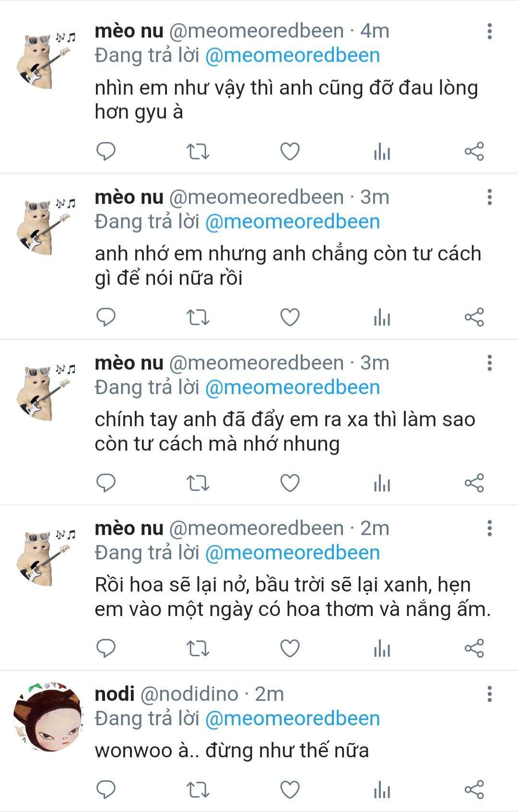
Task: Share nodi's tweet 'wonwoo à..'
Action: (474, 789)
